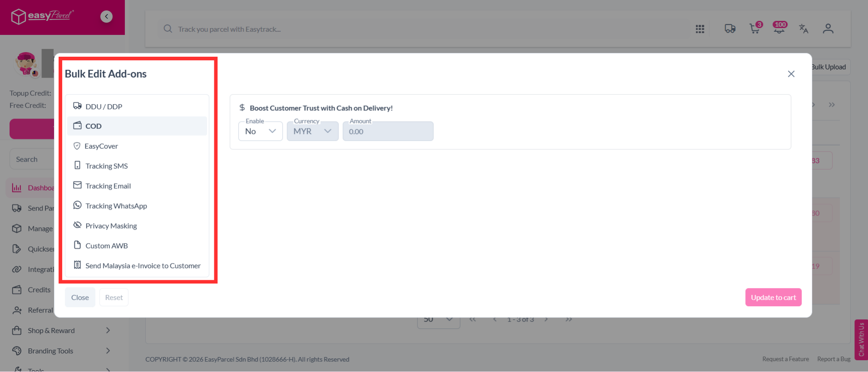Open Shop & Reward menu item
The image size is (868, 372).
tap(61, 331)
